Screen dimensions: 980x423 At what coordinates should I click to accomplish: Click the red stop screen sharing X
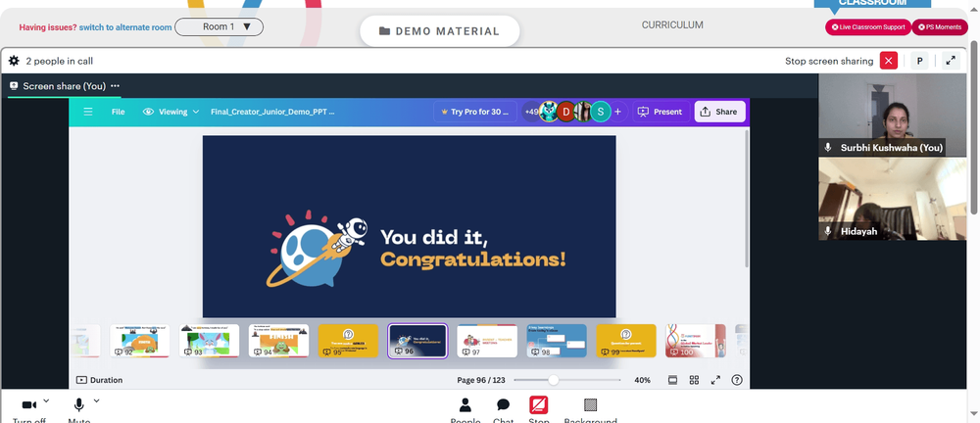(x=888, y=61)
